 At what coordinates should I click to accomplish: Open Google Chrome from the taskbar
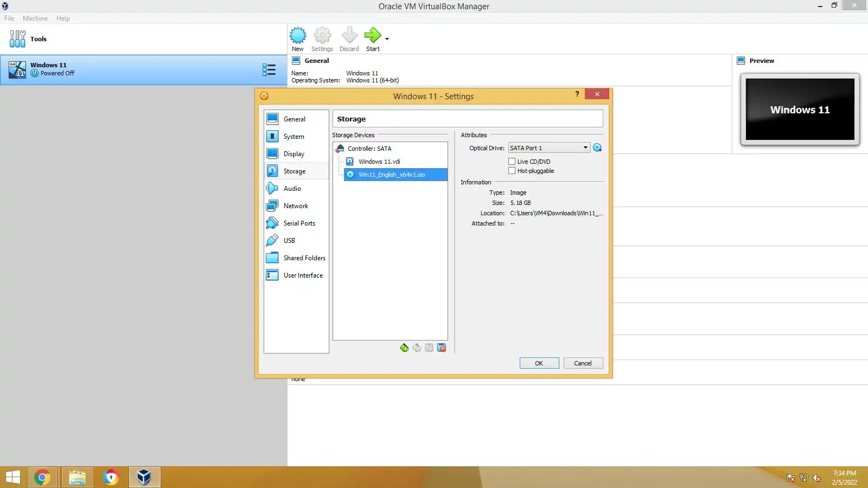pyautogui.click(x=42, y=477)
